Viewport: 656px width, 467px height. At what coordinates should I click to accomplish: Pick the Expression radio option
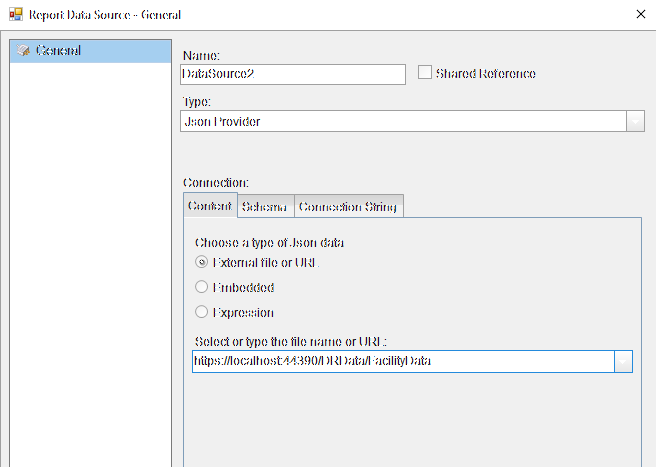pos(202,312)
